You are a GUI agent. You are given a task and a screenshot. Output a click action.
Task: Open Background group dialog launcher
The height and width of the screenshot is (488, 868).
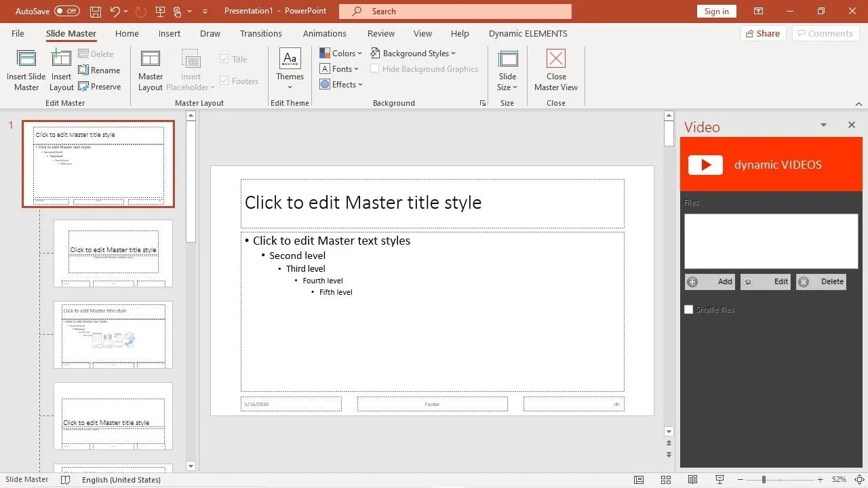tap(483, 103)
